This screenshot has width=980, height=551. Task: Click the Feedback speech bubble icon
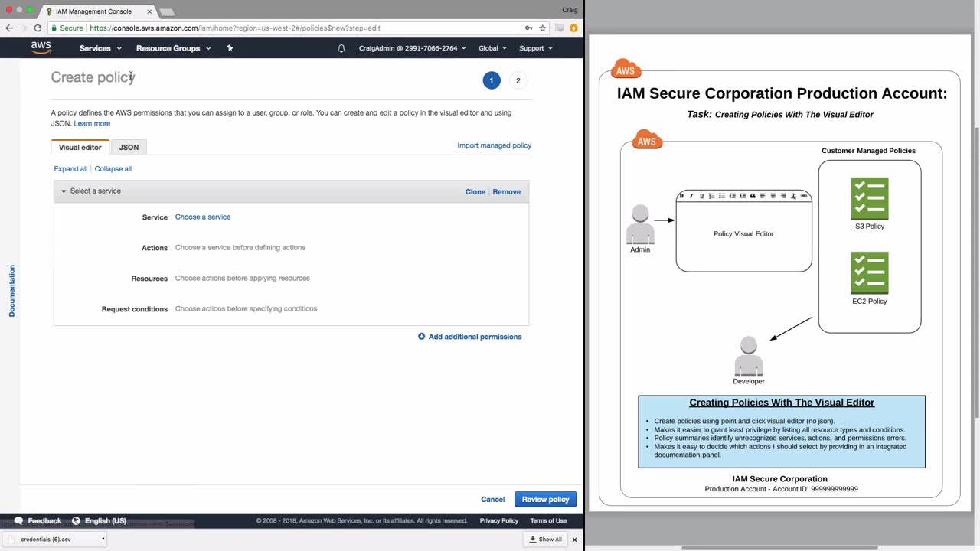pos(19,520)
